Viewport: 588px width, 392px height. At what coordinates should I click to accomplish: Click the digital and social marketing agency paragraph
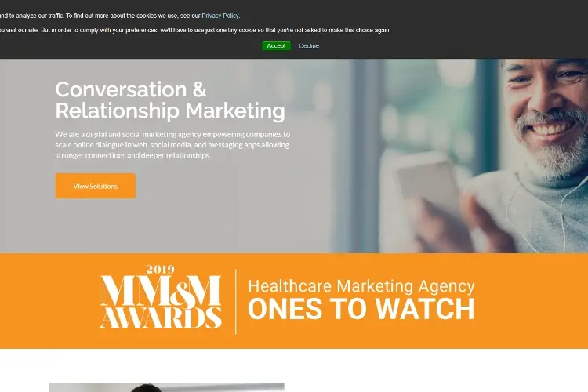click(172, 145)
